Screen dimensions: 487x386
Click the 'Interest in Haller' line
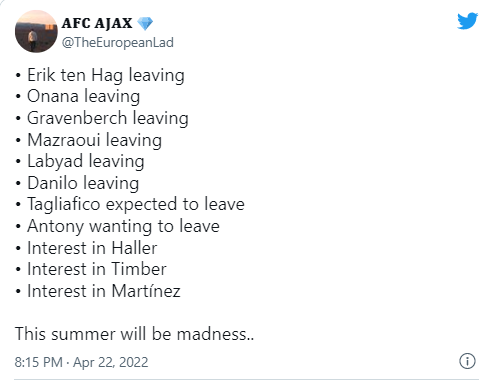pyautogui.click(x=92, y=248)
